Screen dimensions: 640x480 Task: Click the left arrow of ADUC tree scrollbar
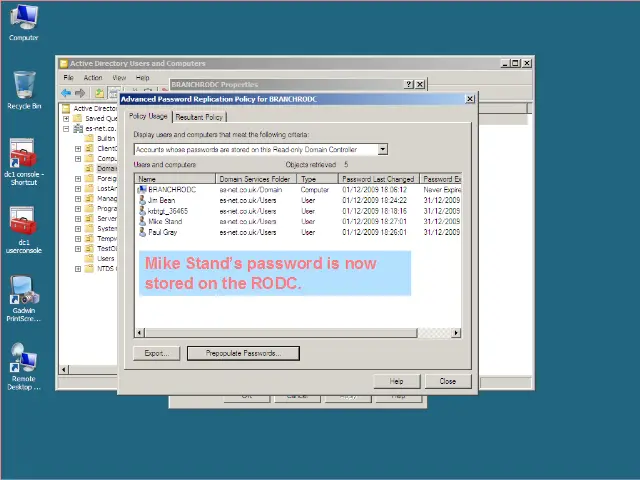[64, 370]
